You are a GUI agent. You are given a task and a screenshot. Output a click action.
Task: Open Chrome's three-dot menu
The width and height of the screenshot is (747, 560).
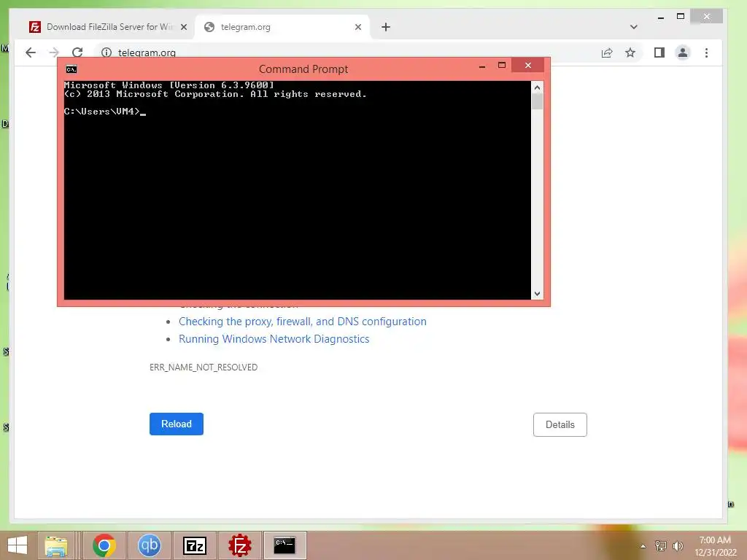tap(706, 52)
